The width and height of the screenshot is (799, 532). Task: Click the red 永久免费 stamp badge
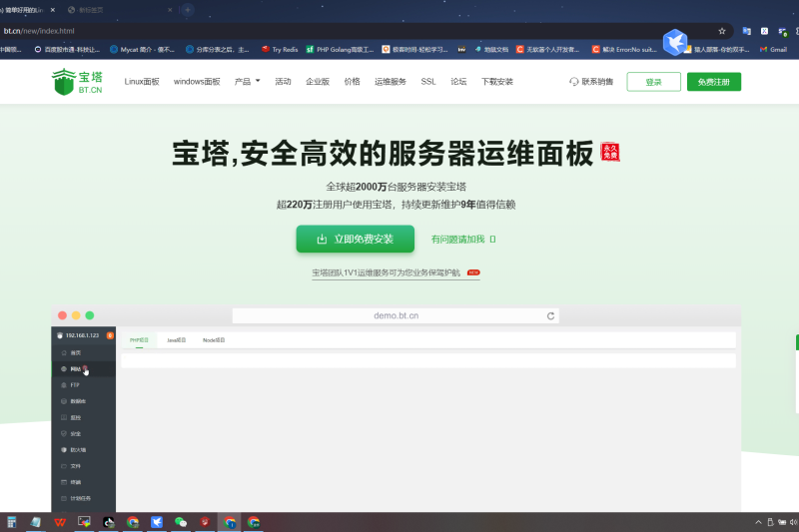pyautogui.click(x=610, y=153)
